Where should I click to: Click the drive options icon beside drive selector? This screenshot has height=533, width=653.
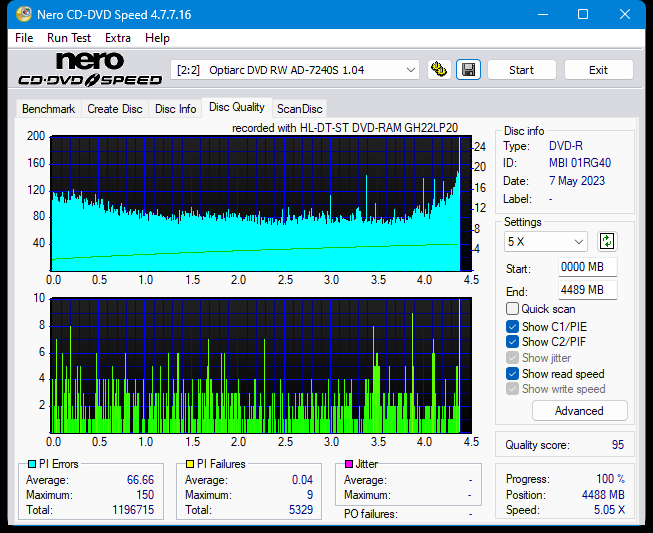click(x=438, y=70)
